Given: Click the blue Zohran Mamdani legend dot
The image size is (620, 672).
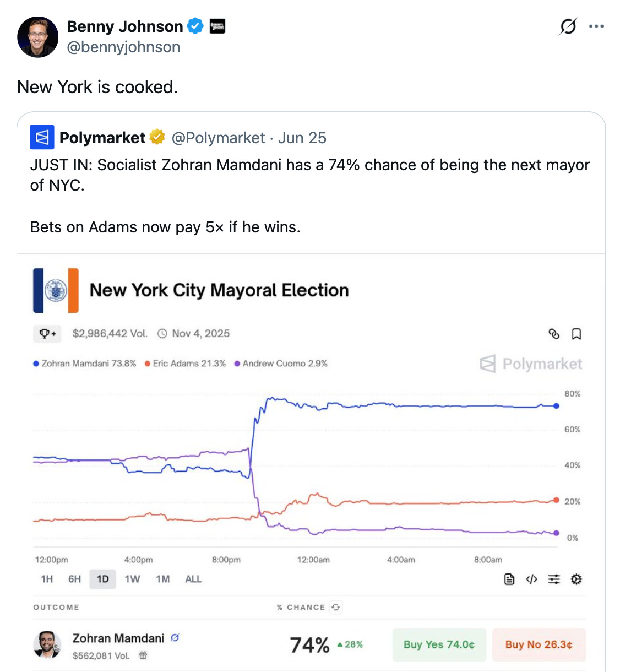Looking at the screenshot, I should point(36,364).
